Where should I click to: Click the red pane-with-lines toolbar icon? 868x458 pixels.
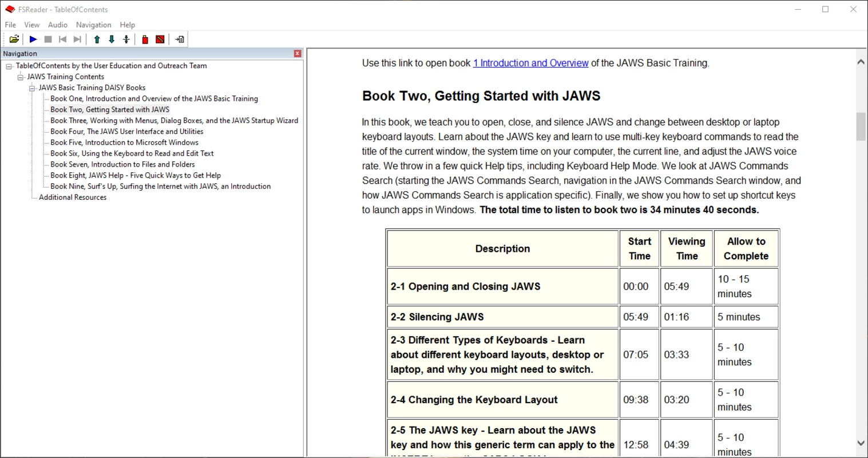click(160, 39)
